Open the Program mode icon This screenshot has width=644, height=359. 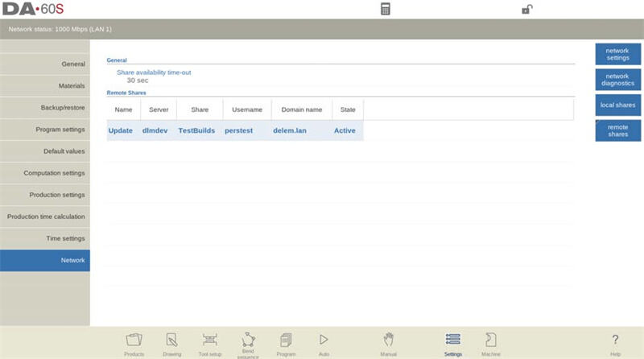pyautogui.click(x=286, y=342)
